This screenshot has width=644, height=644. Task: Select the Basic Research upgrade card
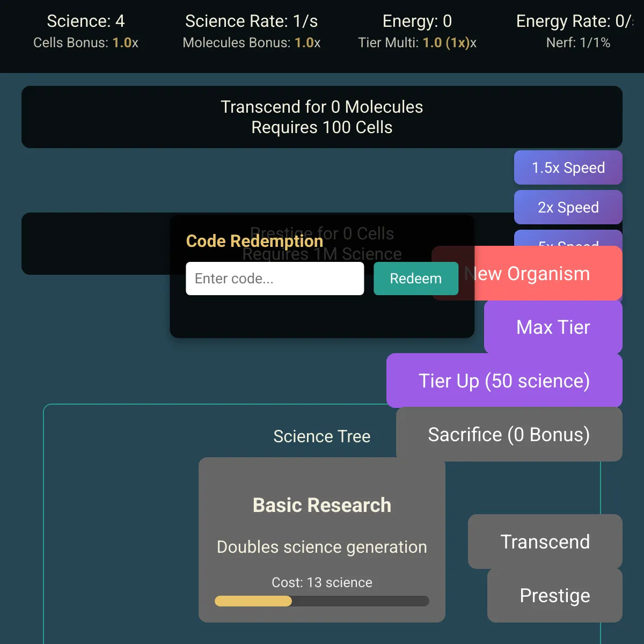322,540
